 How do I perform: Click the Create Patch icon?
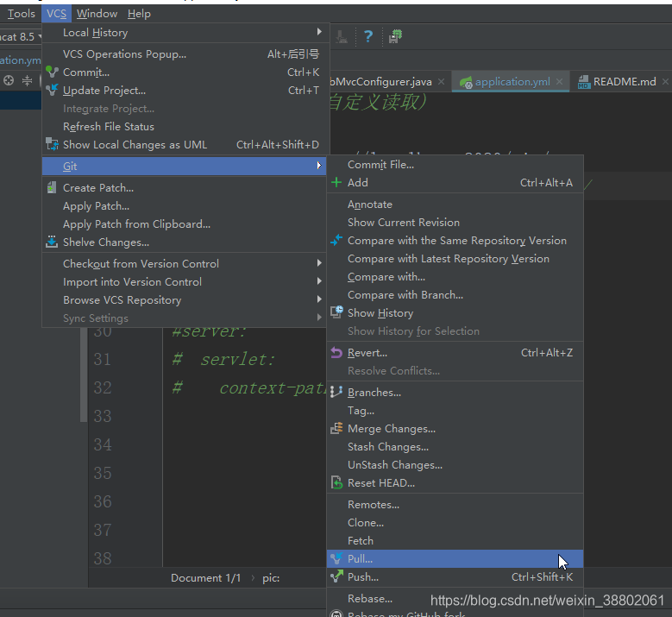(x=52, y=187)
